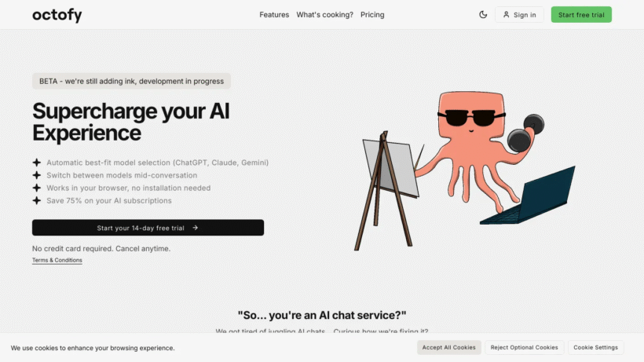
Task: Click the person icon beside Sign in
Action: 506,14
